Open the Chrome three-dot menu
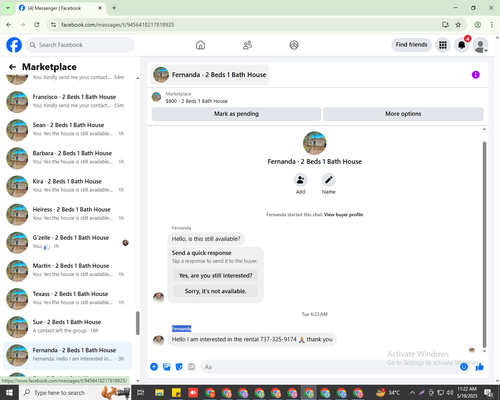The image size is (500, 400). [x=492, y=25]
